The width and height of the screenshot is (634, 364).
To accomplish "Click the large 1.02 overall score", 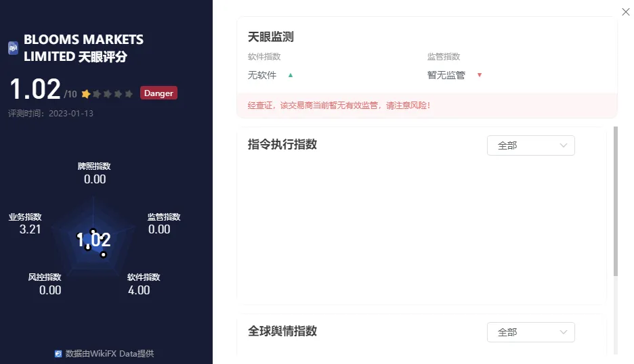I will 35,89.
